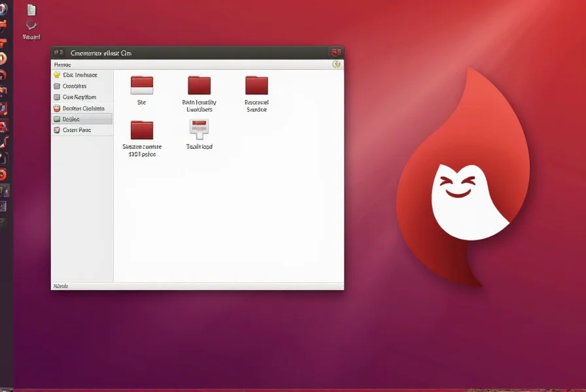Open the "Teoiiriood" document file
Screen dimensions: 586x392
point(199,130)
